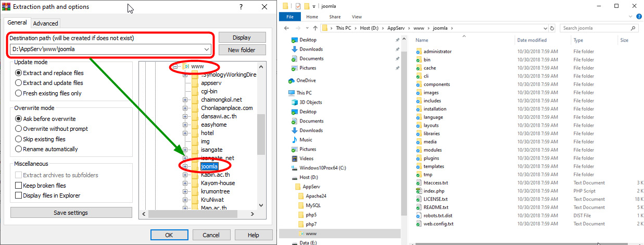The image size is (644, 245).
Task: Click the New folder button
Action: (242, 50)
